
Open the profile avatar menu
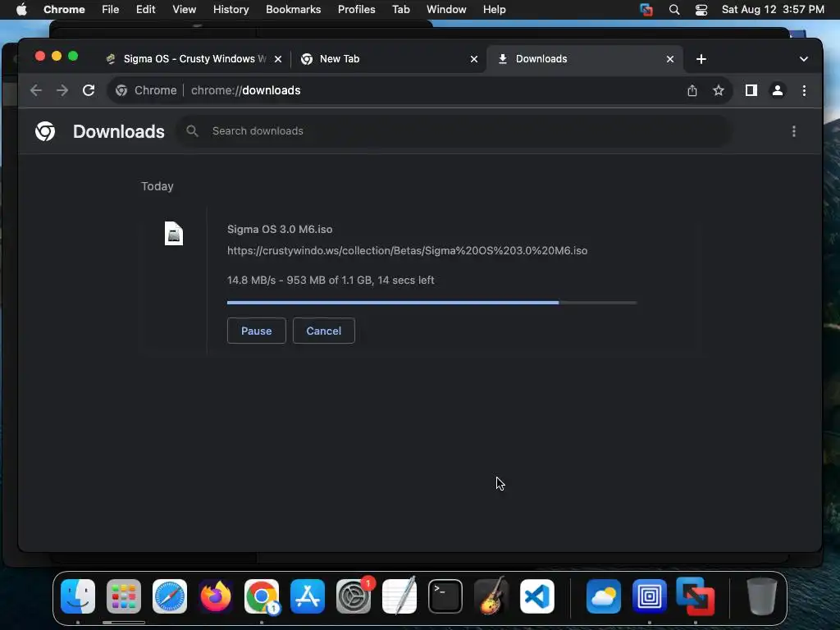[778, 90]
